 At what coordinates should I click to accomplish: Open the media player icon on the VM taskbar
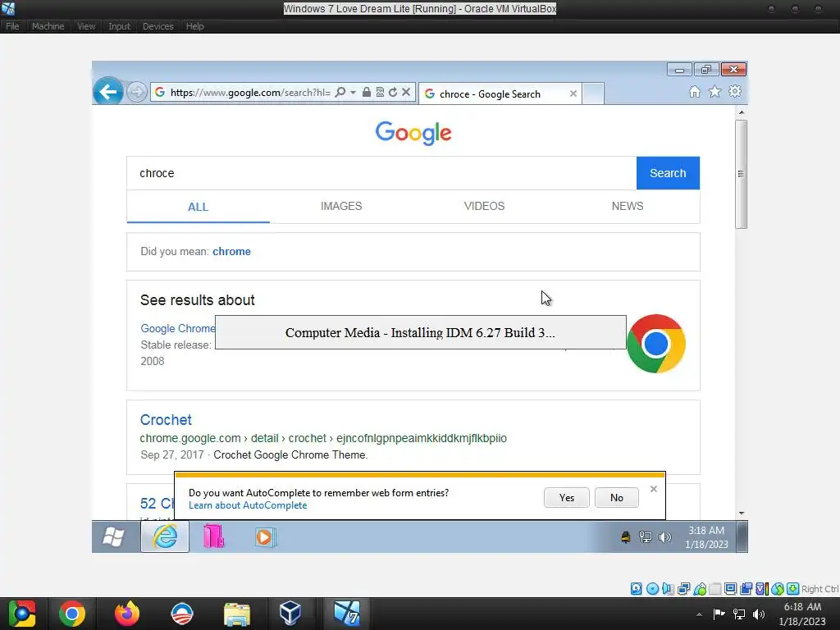(x=264, y=536)
